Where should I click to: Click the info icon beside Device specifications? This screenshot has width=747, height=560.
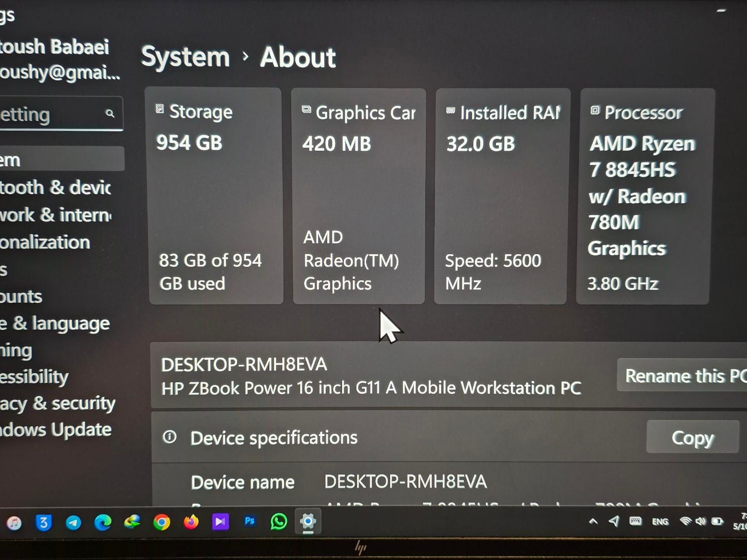[169, 437]
